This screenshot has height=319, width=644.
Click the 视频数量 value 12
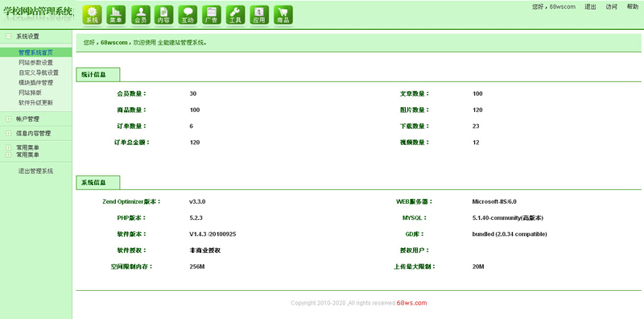[x=476, y=143]
